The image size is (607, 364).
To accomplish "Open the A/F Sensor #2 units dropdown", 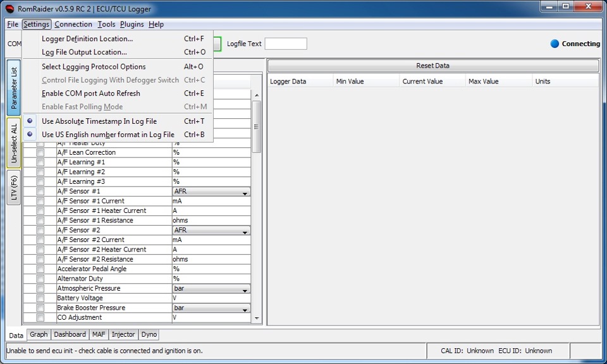I will (211, 230).
